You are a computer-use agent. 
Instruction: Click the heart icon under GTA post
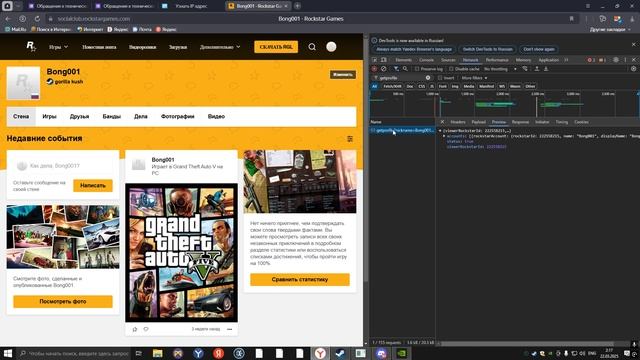coord(146,329)
